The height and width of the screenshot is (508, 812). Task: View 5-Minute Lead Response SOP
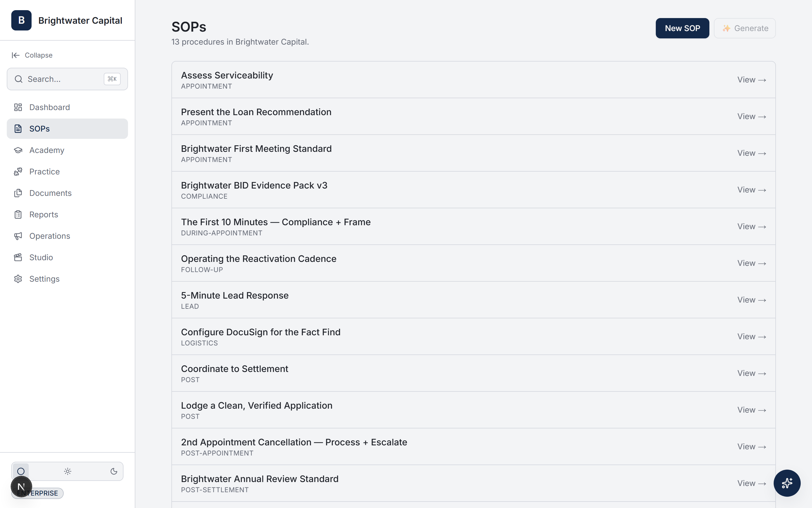point(752,300)
